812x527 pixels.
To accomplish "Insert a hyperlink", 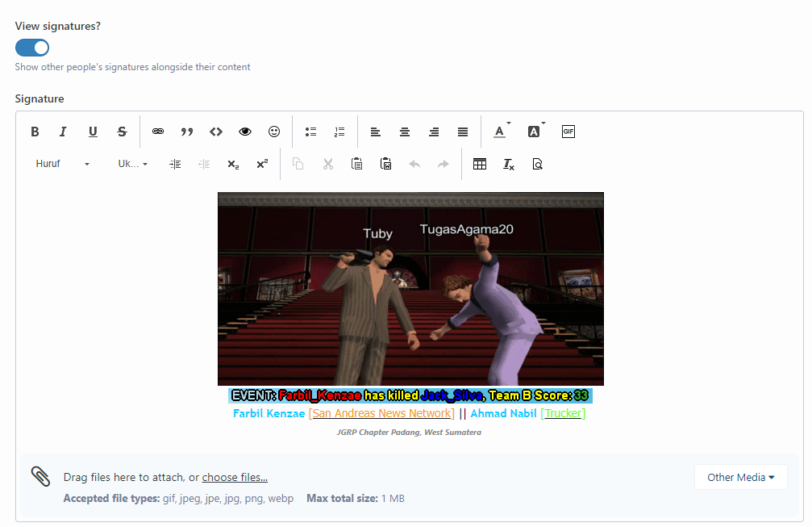I will pyautogui.click(x=158, y=132).
